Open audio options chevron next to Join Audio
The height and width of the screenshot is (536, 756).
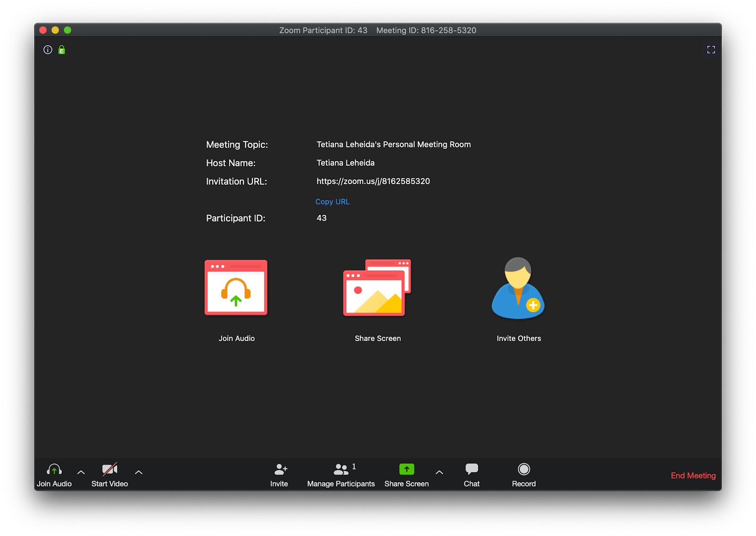coord(81,472)
